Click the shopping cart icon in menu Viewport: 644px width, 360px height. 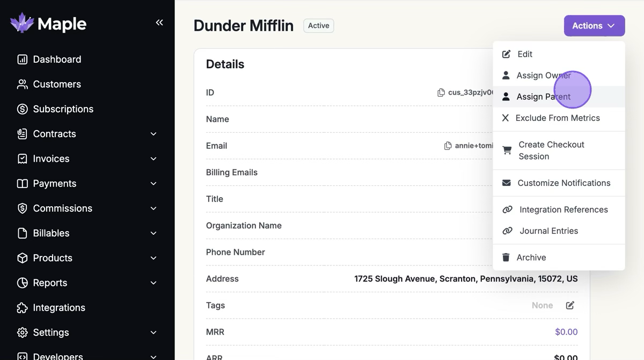[507, 150]
